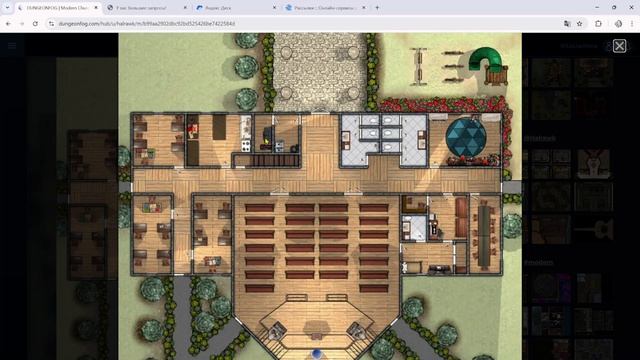Click the enlarged church floor plan image
640x360 pixels.
click(320, 196)
